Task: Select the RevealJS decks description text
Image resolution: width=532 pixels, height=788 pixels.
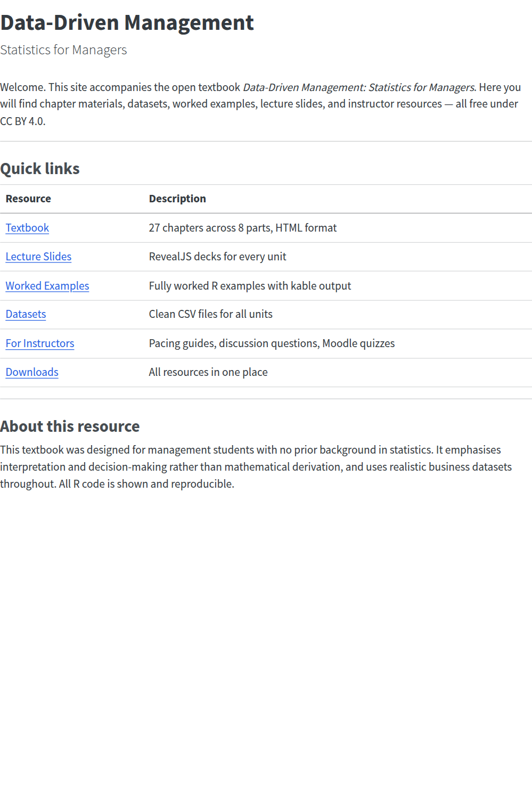Action: pyautogui.click(x=217, y=257)
